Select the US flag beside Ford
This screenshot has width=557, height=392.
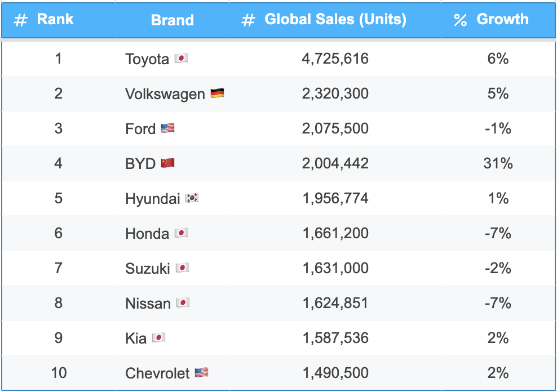pos(167,128)
